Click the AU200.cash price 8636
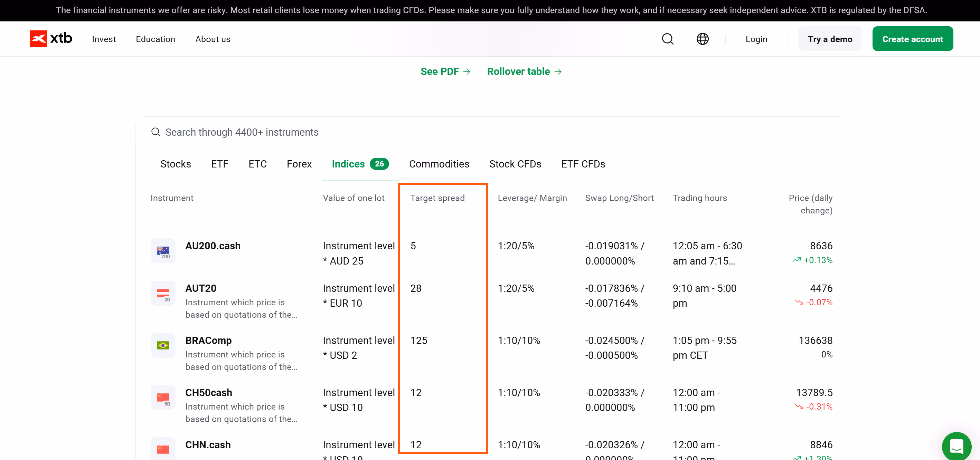Image resolution: width=980 pixels, height=460 pixels. pos(821,246)
